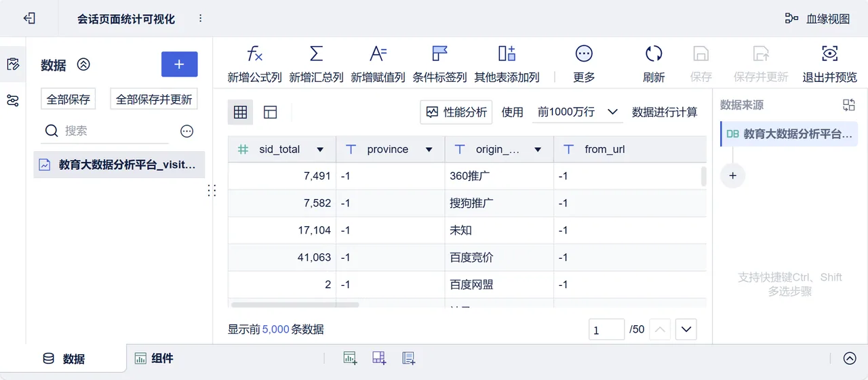Select cell 360推广
Image resolution: width=868 pixels, height=380 pixels.
pos(499,176)
